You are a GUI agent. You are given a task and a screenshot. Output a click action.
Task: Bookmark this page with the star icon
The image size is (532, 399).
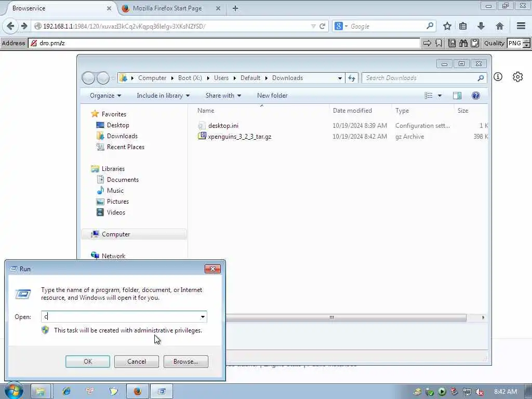[x=447, y=26]
